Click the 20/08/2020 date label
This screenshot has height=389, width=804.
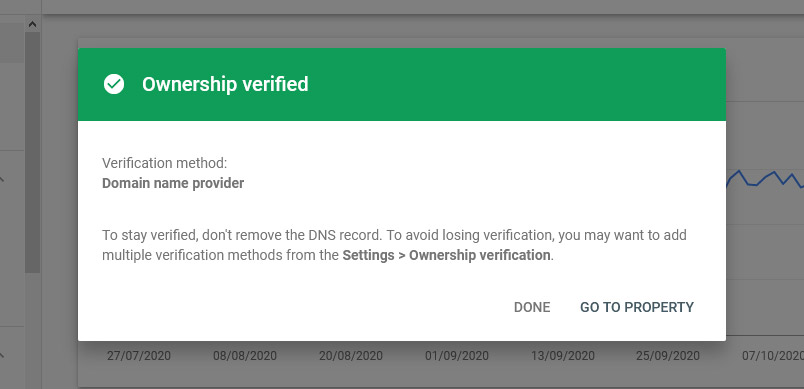pos(351,356)
